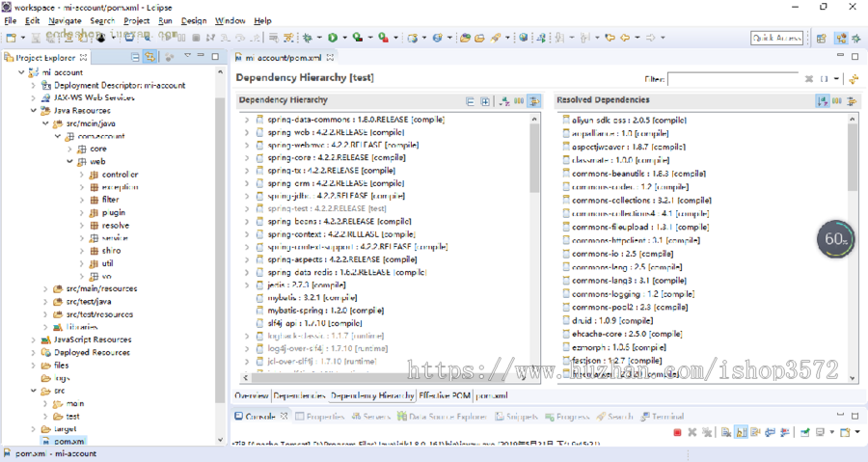Expand the src/main/resources folder
This screenshot has width=868, height=462.
[45, 288]
